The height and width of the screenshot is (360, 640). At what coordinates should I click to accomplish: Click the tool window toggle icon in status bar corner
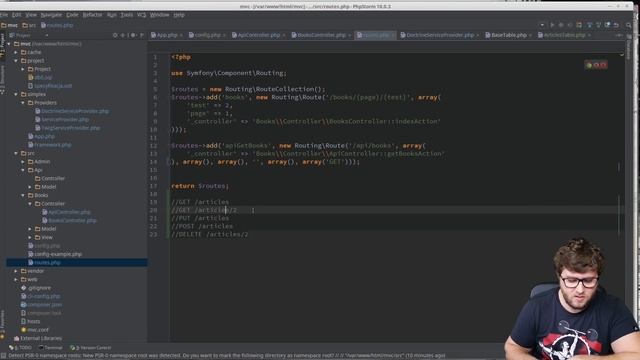[3, 356]
